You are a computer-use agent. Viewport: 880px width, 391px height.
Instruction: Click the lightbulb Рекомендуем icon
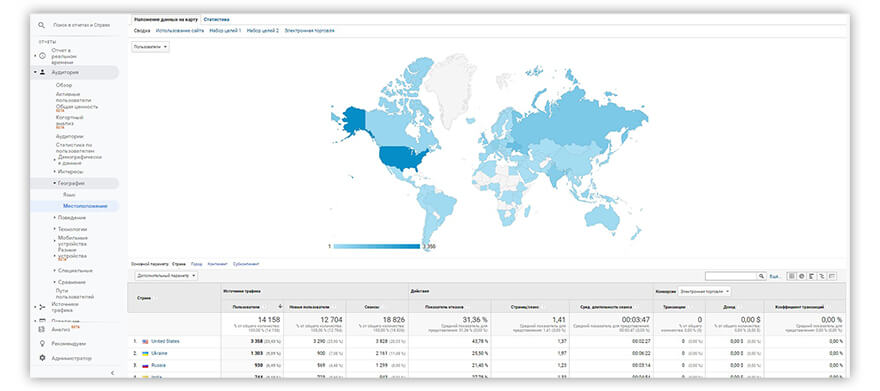pyautogui.click(x=42, y=343)
